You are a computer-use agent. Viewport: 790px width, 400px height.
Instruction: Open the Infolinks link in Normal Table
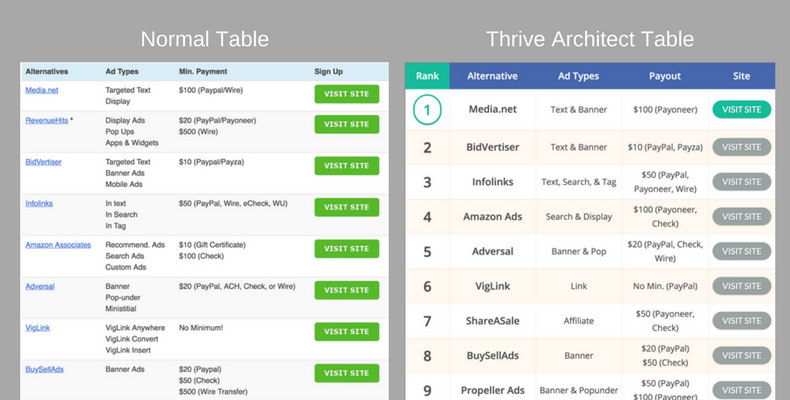coord(39,204)
